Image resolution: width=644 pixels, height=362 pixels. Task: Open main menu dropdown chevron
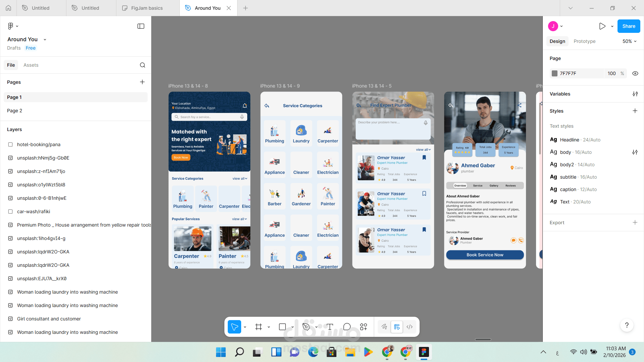point(17,26)
